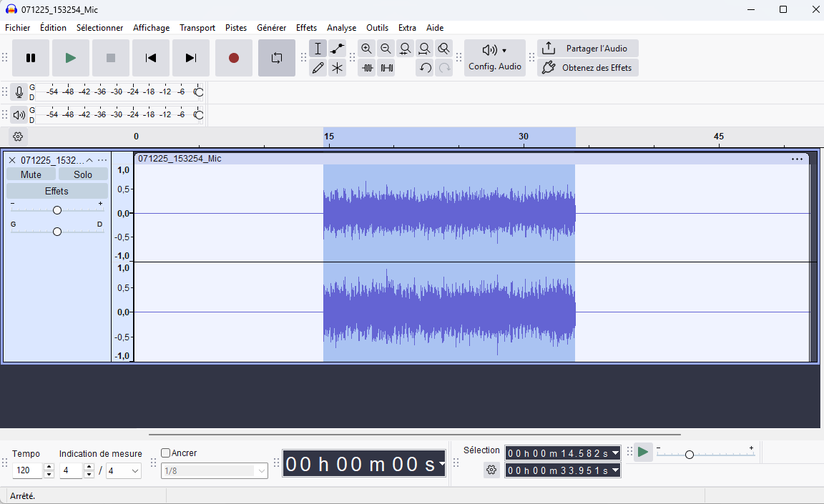The height and width of the screenshot is (504, 824).
Task: Click the Record button
Action: tap(233, 58)
